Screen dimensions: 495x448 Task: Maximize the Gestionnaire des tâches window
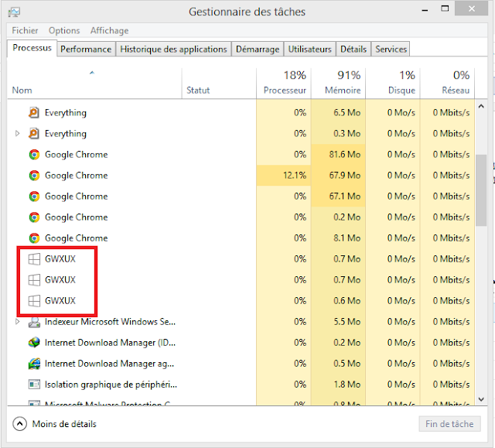click(445, 9)
